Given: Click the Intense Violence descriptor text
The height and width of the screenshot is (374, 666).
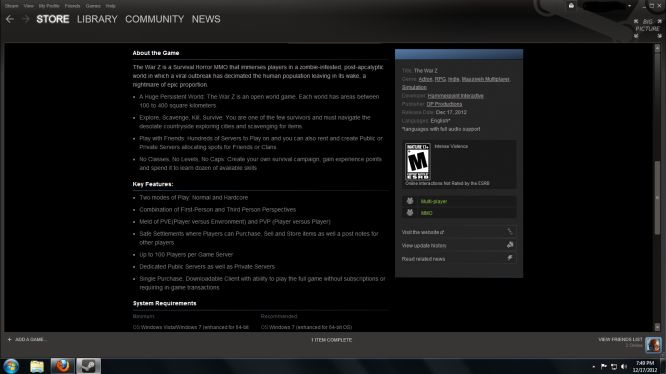Looking at the screenshot, I should 451,146.
